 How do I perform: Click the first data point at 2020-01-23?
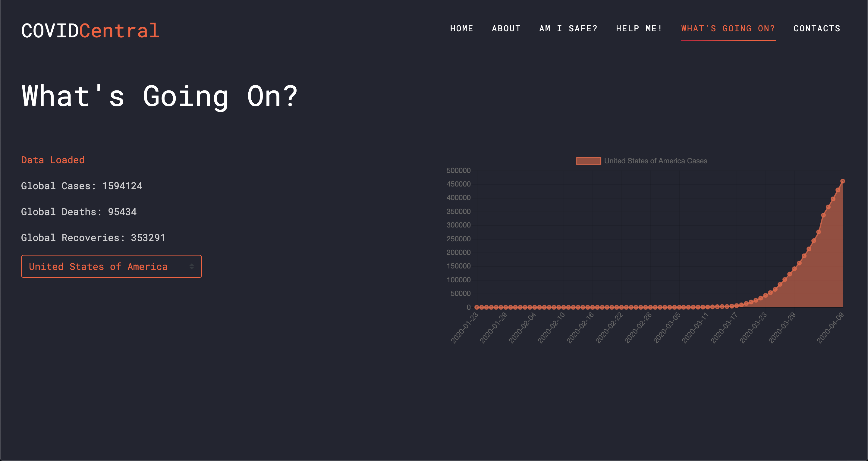pos(477,307)
